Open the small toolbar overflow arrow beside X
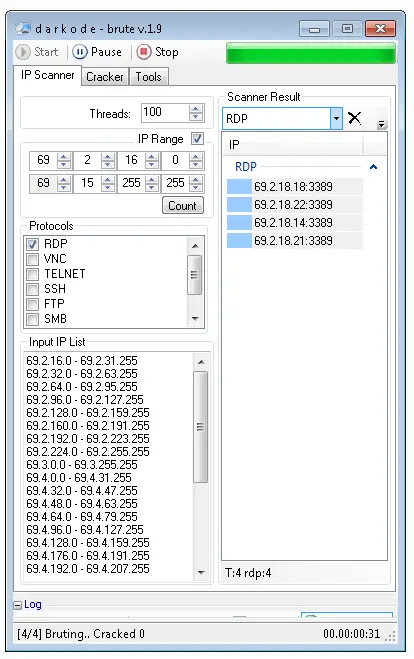The width and height of the screenshot is (414, 659). point(381,124)
